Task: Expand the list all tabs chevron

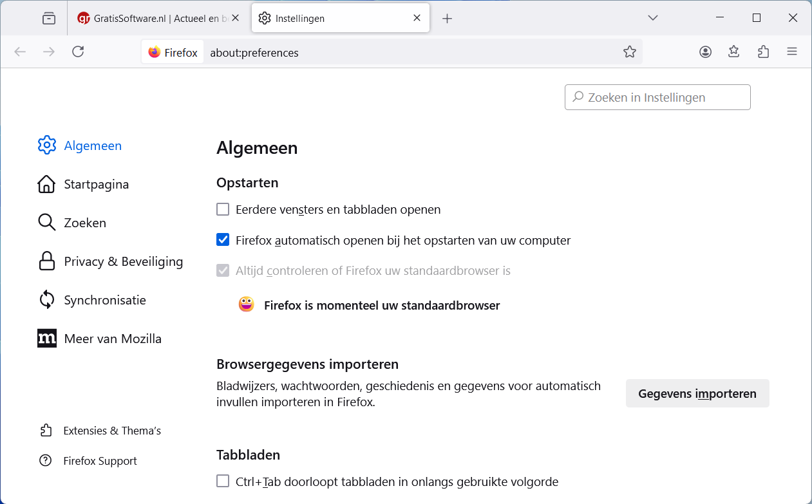Action: click(x=653, y=18)
